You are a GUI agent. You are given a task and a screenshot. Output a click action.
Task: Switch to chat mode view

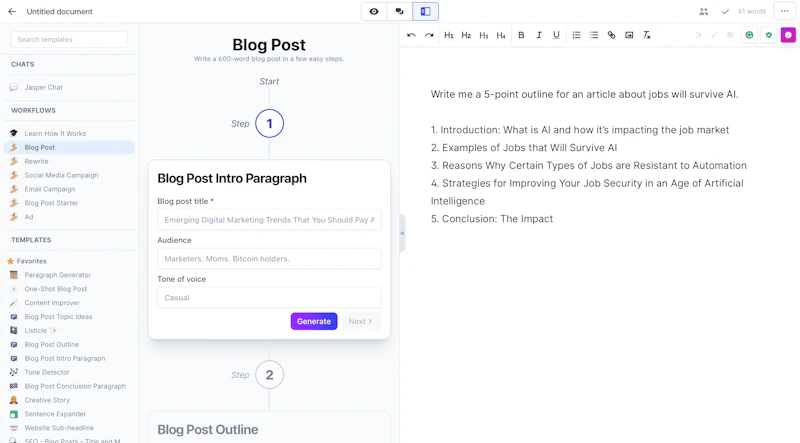(399, 11)
